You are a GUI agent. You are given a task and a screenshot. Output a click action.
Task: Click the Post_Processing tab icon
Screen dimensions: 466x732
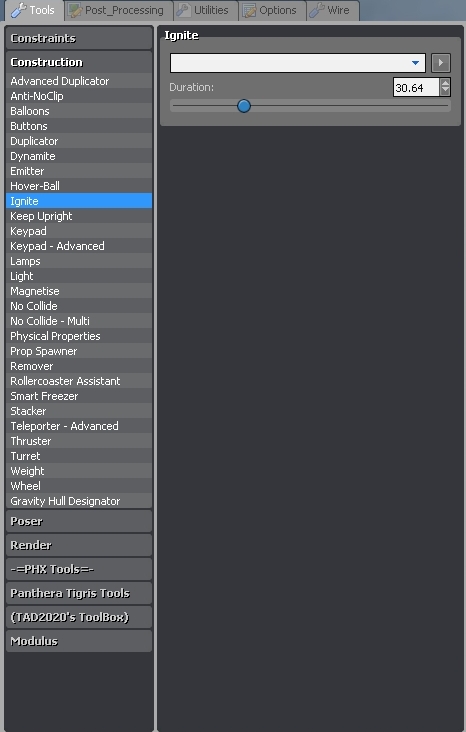(75, 10)
